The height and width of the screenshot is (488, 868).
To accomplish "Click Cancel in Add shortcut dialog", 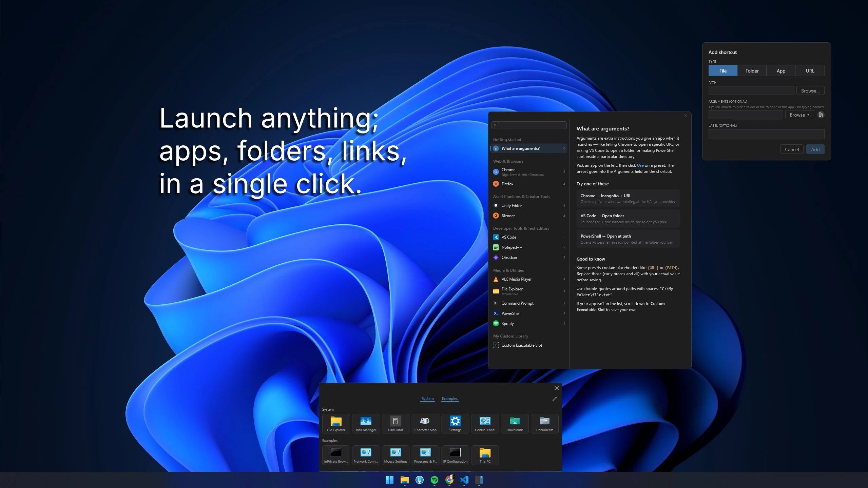I will click(x=792, y=149).
